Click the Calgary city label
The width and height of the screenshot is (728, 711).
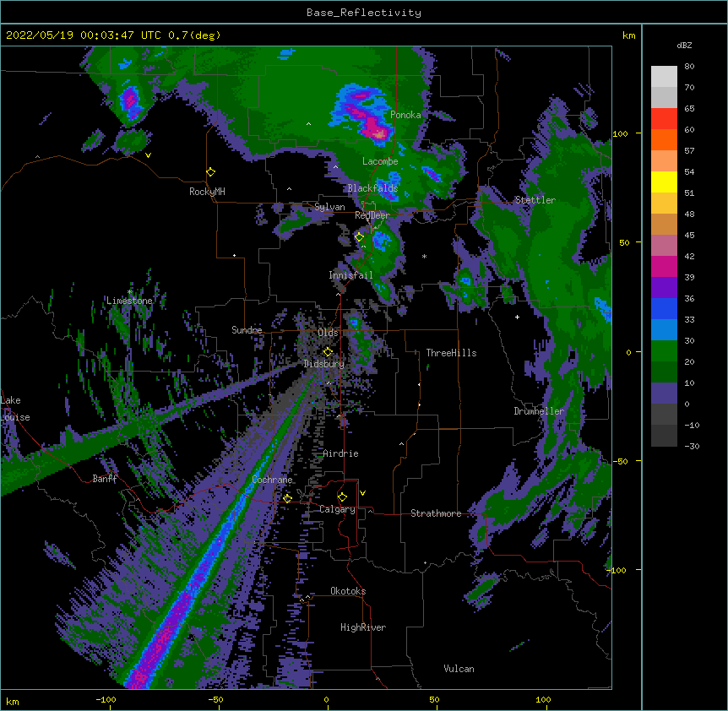coord(337,509)
